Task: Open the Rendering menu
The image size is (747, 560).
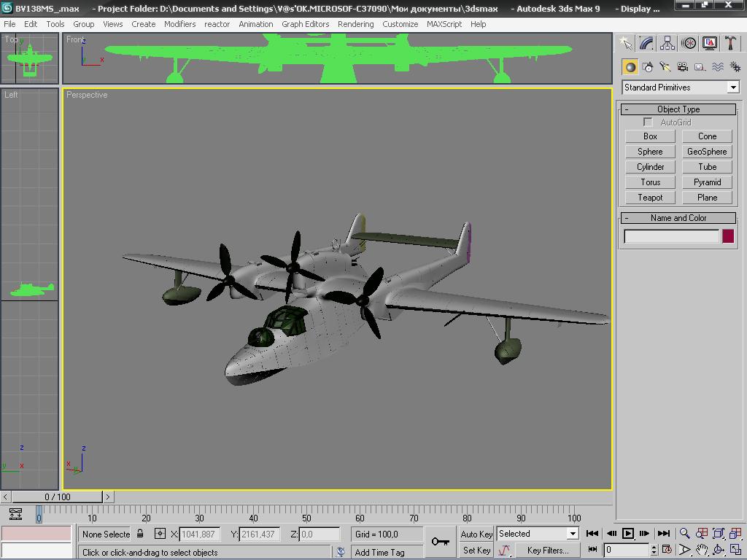Action: click(x=355, y=24)
